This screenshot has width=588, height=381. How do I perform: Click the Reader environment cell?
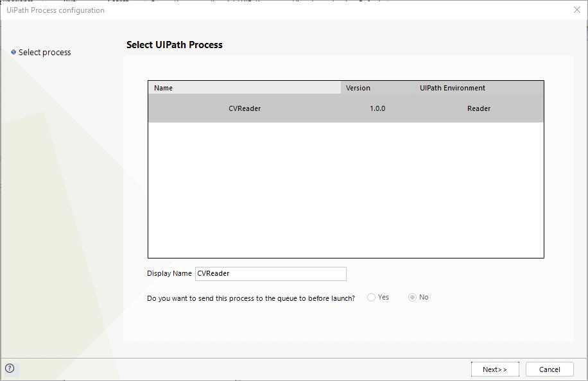tap(479, 108)
